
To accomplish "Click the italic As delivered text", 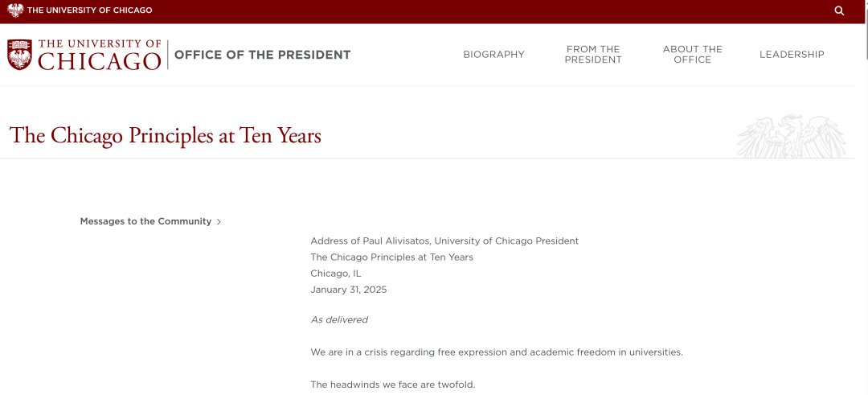I will (339, 320).
